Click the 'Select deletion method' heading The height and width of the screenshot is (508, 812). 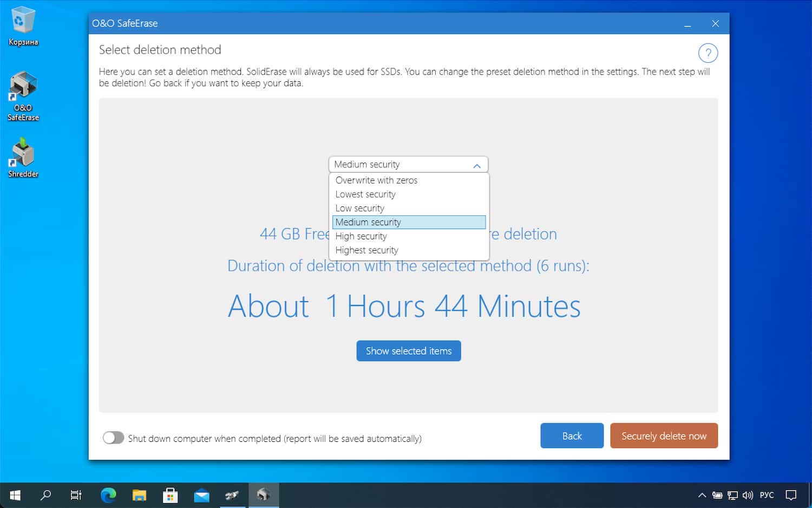[160, 50]
